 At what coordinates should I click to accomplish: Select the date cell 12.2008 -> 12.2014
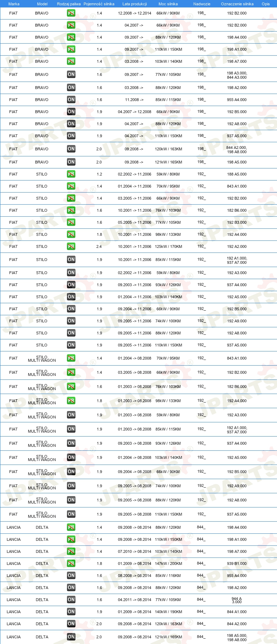tap(135, 13)
